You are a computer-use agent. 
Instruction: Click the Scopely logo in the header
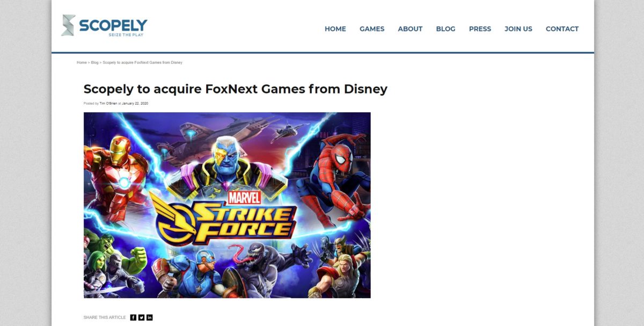tap(104, 25)
